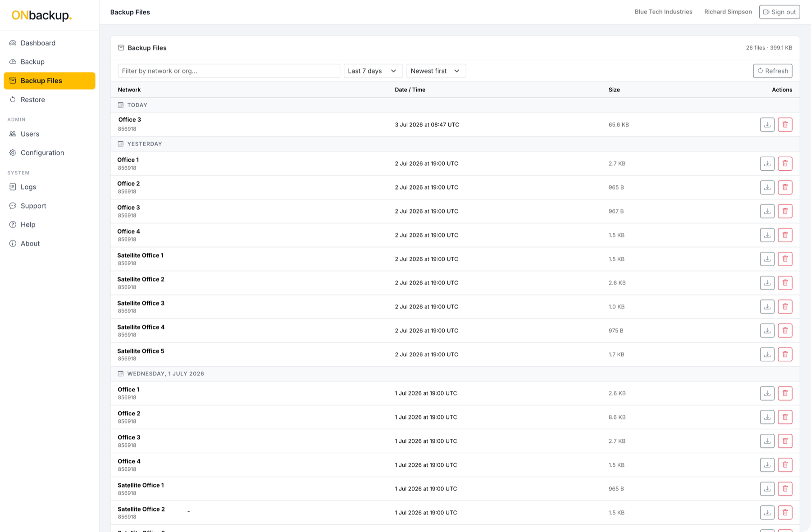Image resolution: width=811 pixels, height=532 pixels.
Task: Open the Users admin page
Action: pyautogui.click(x=50, y=134)
